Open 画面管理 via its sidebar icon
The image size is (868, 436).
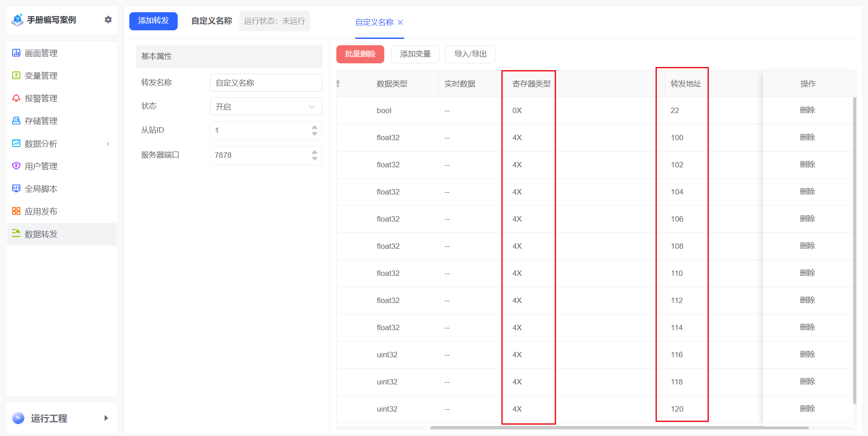[16, 53]
